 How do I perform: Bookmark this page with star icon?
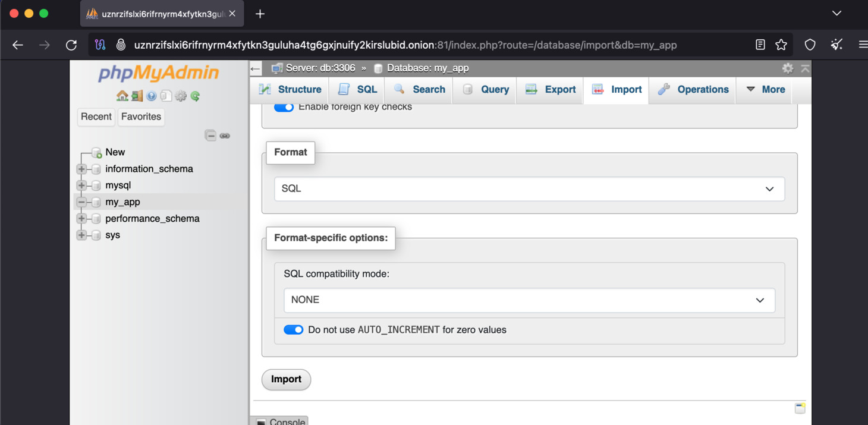(x=781, y=45)
